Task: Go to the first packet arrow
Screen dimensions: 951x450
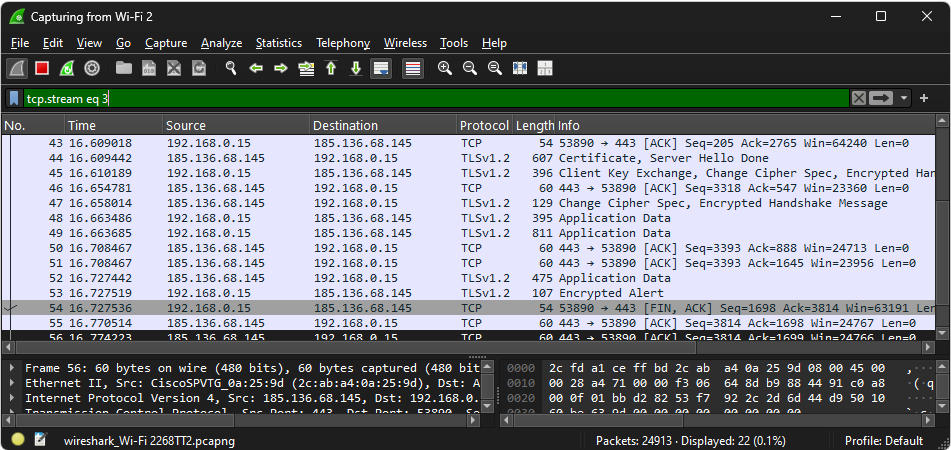Action: point(331,69)
